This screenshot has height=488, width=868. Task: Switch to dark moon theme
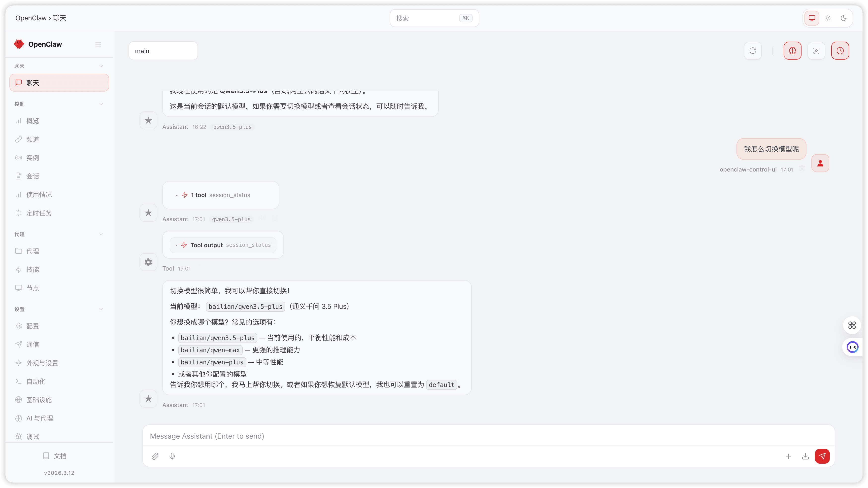(843, 18)
